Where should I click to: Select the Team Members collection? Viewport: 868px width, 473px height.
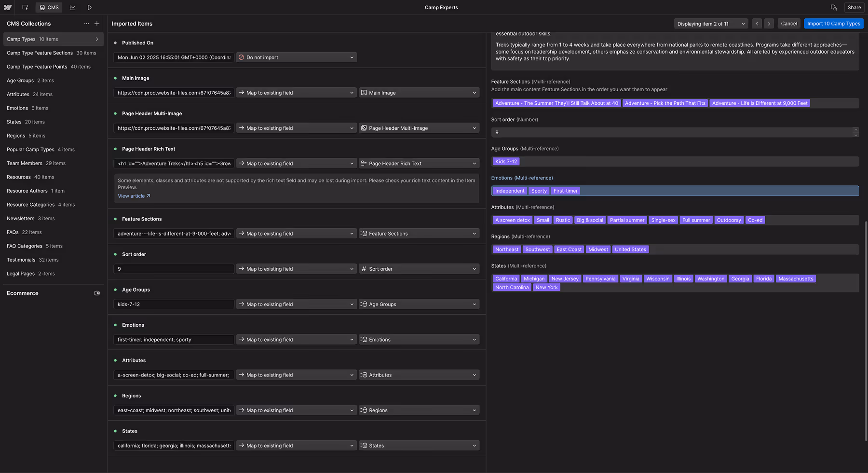pyautogui.click(x=24, y=163)
